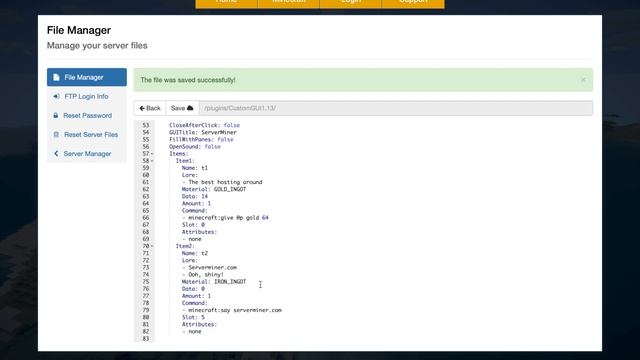Image resolution: width=640 pixels, height=360 pixels.
Task: Click the Reset Password lock icon
Action: pos(56,116)
